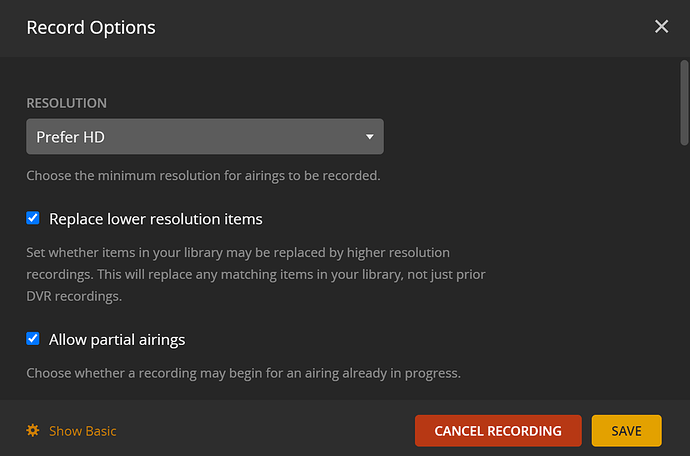Image resolution: width=690 pixels, height=456 pixels.
Task: Click the Record Options dialog title
Action: point(91,27)
